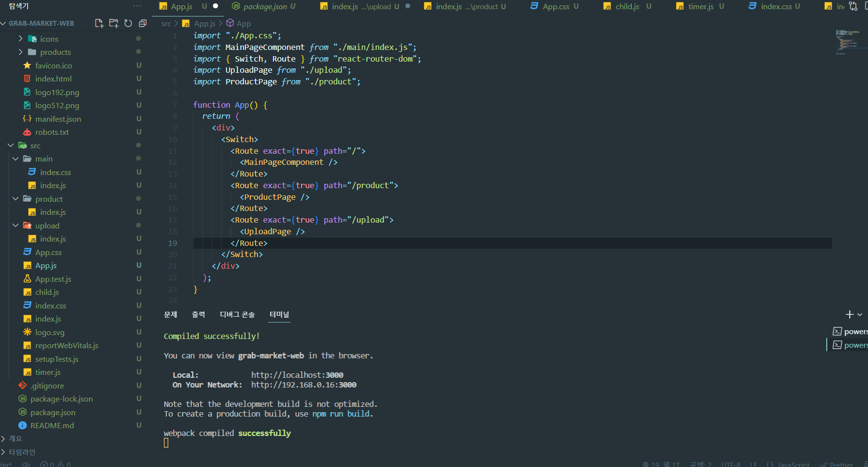
Task: Expand the 개요 (Outline) section
Action: [15, 438]
